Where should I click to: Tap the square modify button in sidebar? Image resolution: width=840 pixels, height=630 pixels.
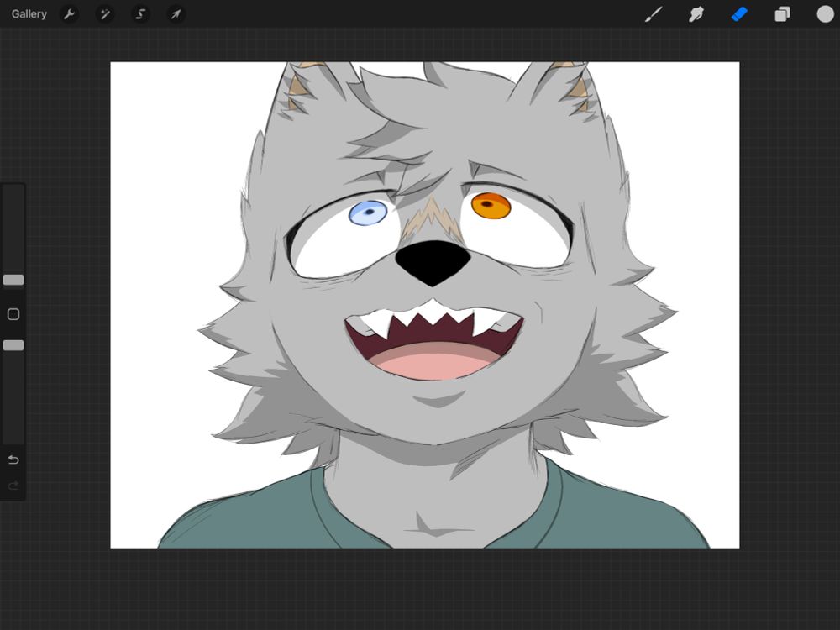[13, 314]
